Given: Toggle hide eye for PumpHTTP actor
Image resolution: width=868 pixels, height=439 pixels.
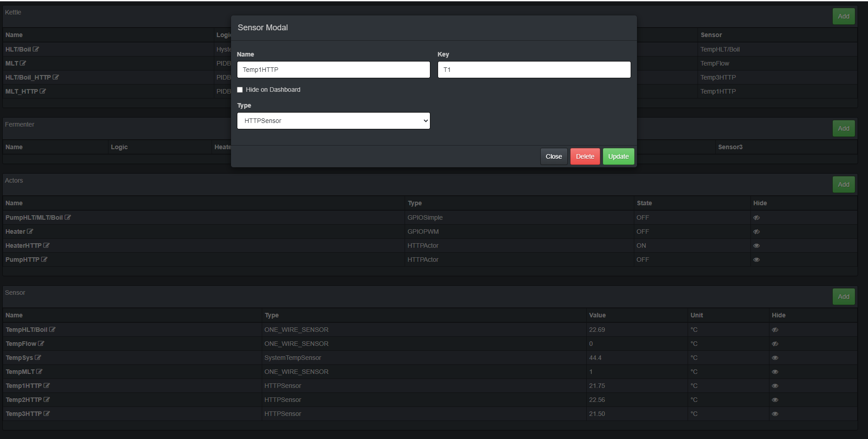Looking at the screenshot, I should coord(756,260).
